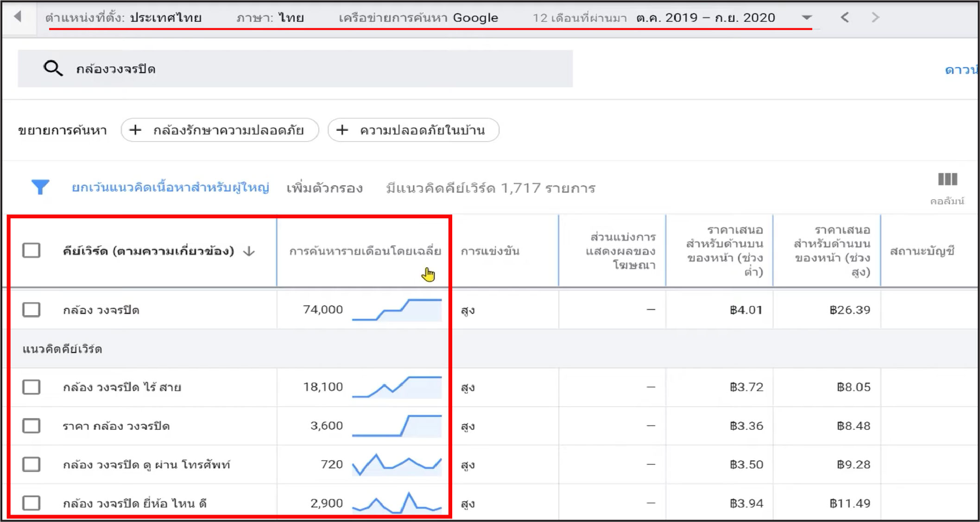Check the box for กล้อง วงจรปิด ไร้ สาย
This screenshot has height=522, width=980.
(x=32, y=387)
